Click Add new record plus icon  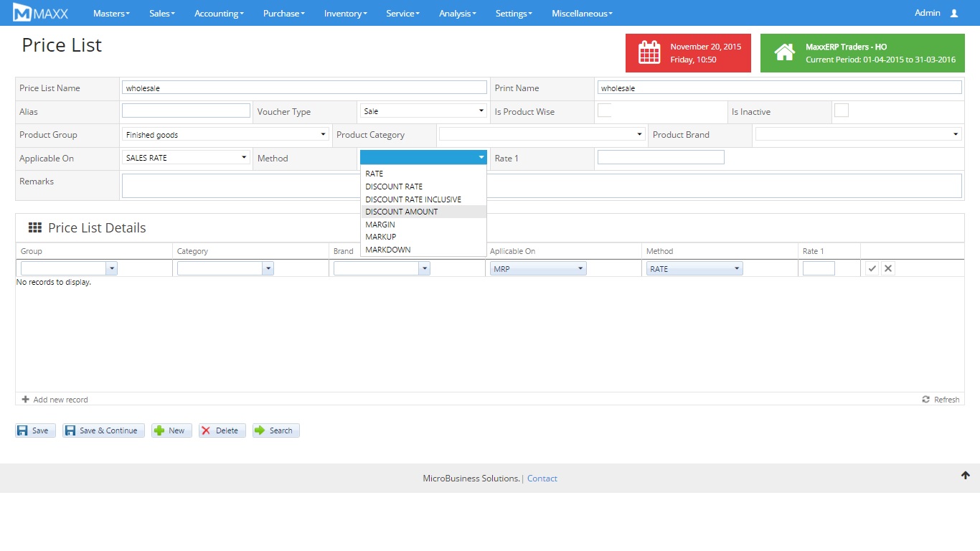pyautogui.click(x=26, y=400)
